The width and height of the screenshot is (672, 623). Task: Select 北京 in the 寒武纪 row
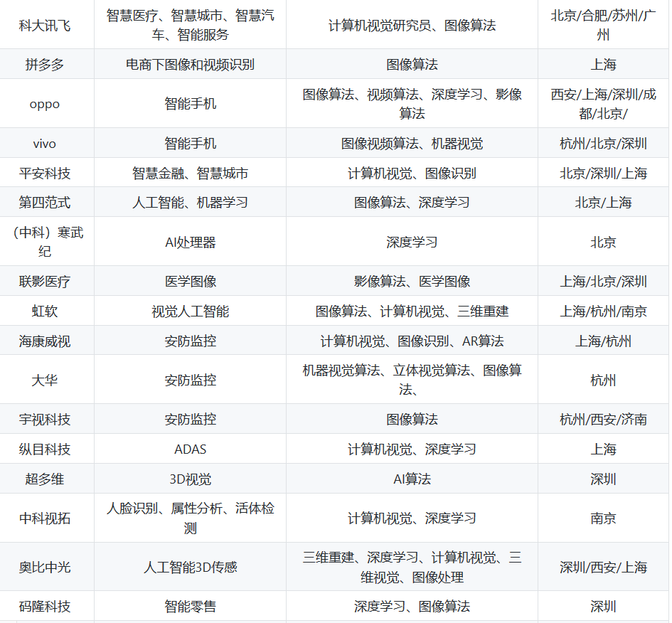point(603,243)
